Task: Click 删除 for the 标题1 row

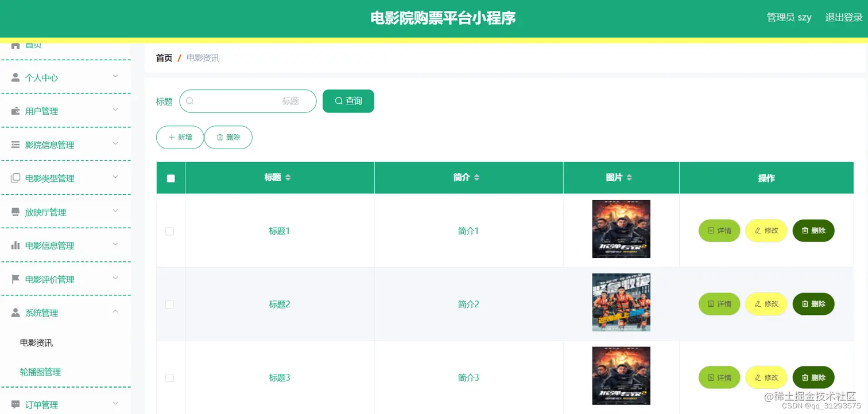Action: 813,231
